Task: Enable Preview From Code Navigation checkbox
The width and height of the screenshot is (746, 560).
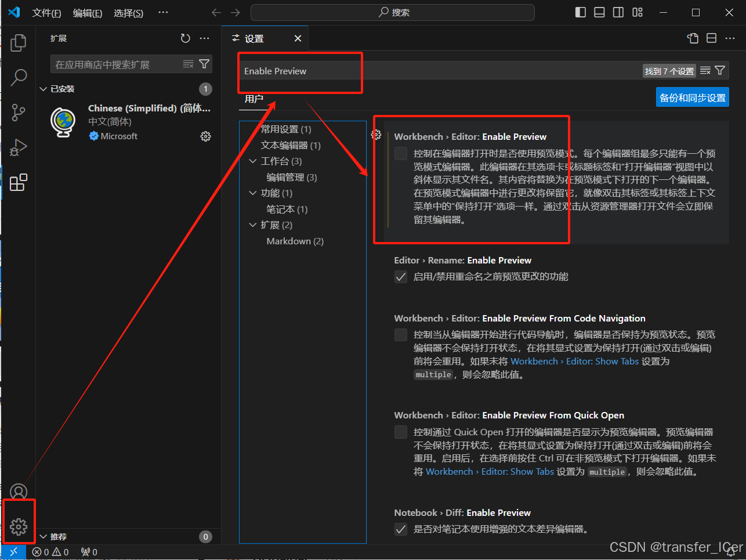Action: tap(401, 334)
